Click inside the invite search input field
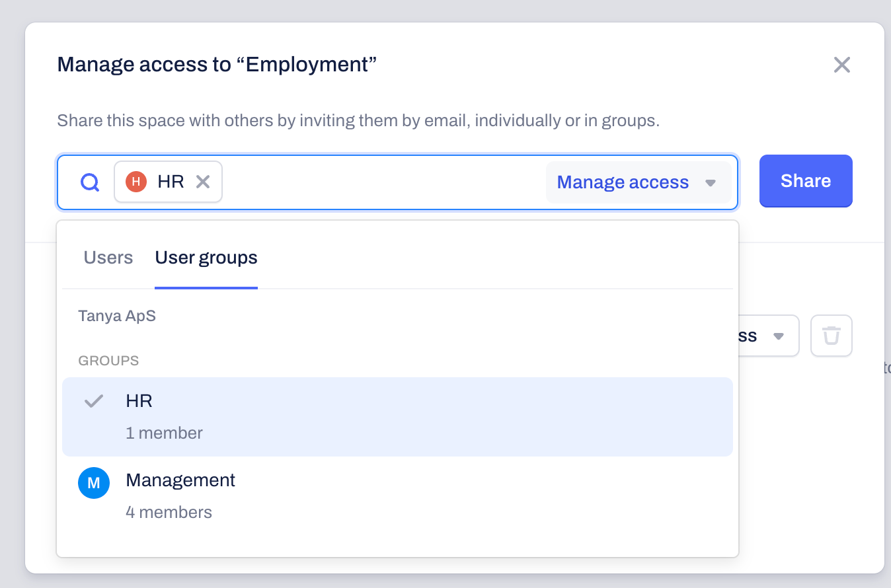Viewport: 891px width, 588px height. 383,182
